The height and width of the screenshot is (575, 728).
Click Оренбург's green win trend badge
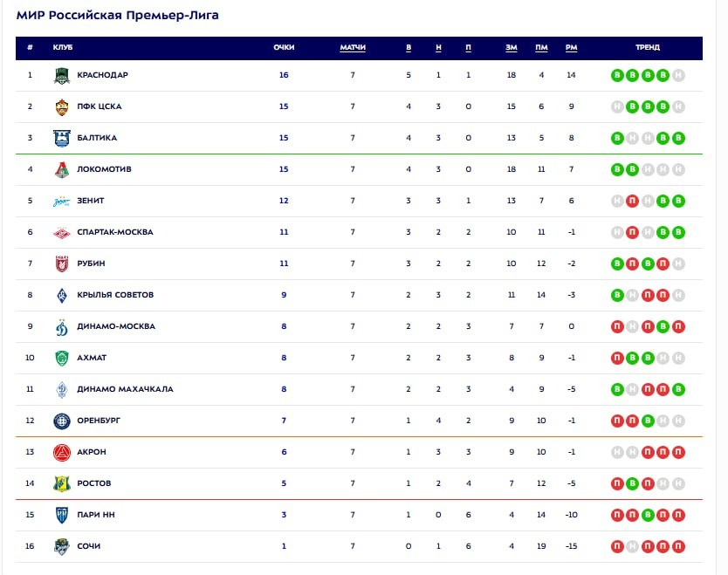click(648, 421)
